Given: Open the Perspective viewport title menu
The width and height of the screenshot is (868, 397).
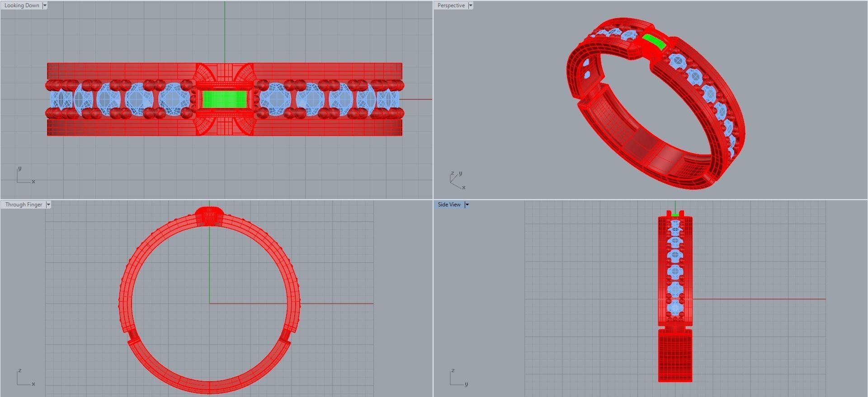Looking at the screenshot, I should click(451, 5).
